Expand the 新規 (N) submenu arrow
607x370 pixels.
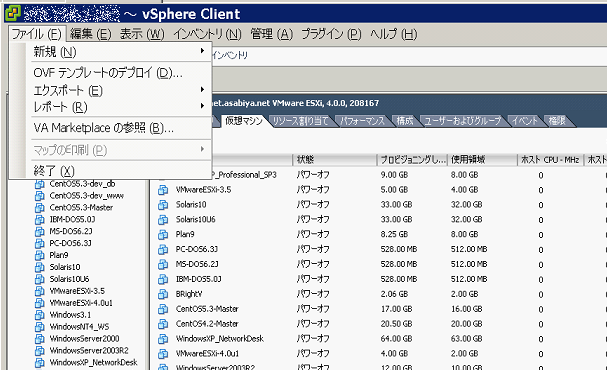click(202, 51)
